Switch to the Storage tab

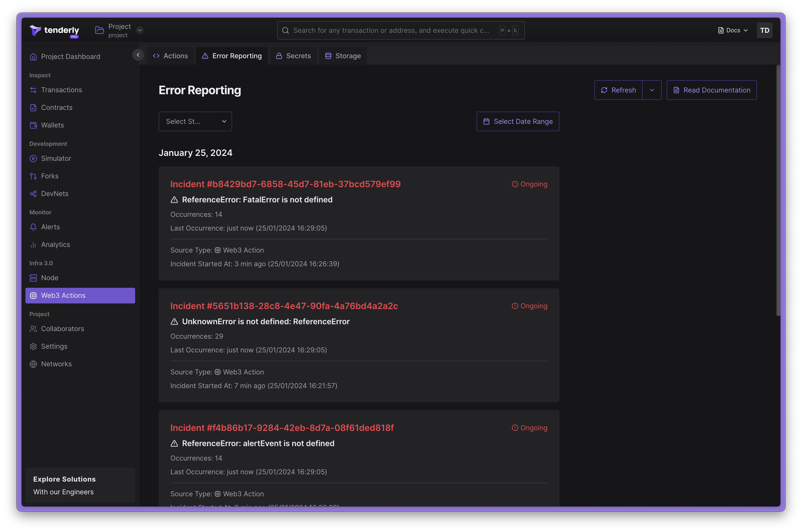[x=343, y=56]
